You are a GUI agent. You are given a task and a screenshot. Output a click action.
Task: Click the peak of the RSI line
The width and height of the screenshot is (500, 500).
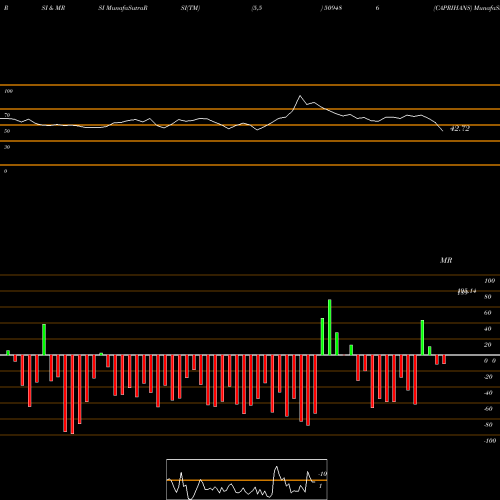point(300,96)
